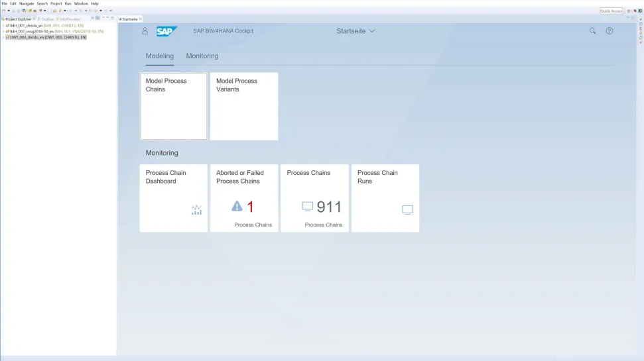Open the search magnifier in cockpit header
This screenshot has height=361, width=644.
592,31
